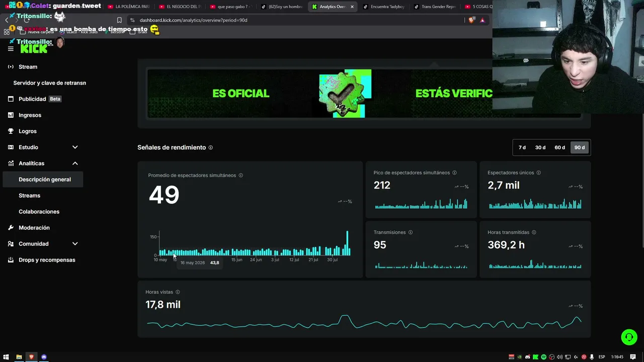Image resolution: width=644 pixels, height=362 pixels.
Task: Click info icon next to Pico de espectadores simultáneos
Action: point(454,173)
